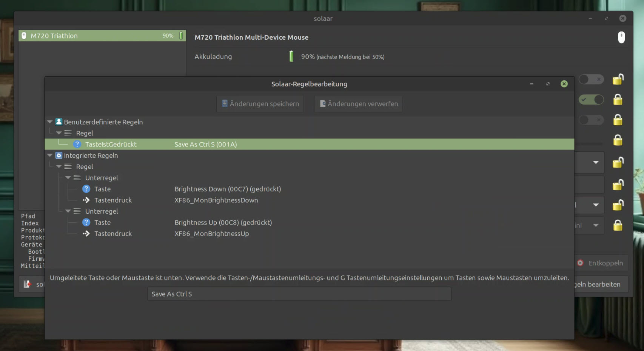The height and width of the screenshot is (351, 644).
Task: Maximize the Solaar-Regelbearbeitung window
Action: 548,84
